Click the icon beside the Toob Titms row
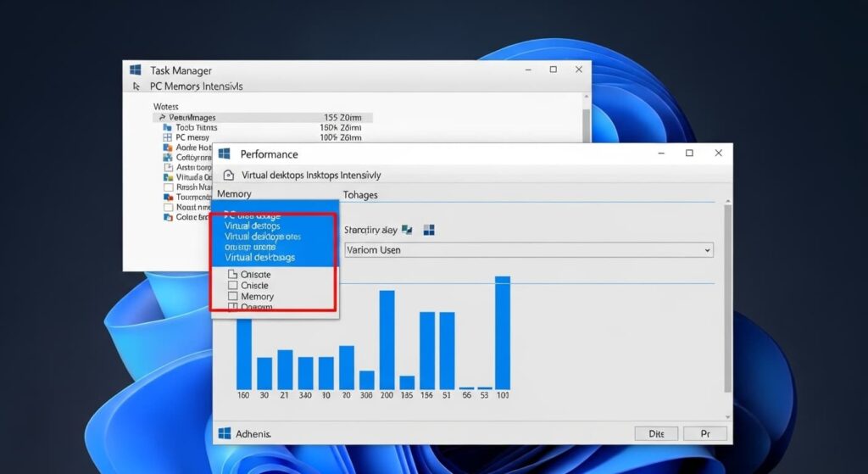The height and width of the screenshot is (474, 868). coord(167,127)
